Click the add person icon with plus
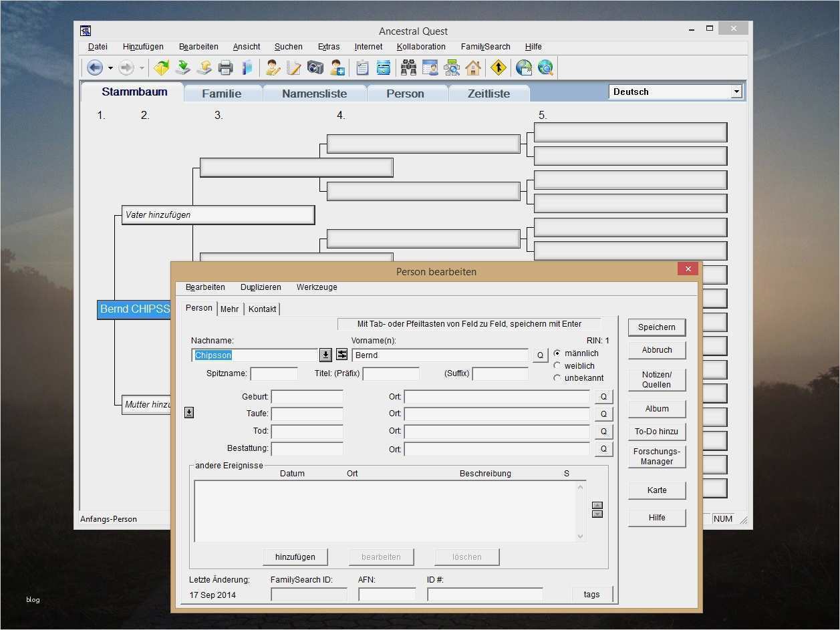Image resolution: width=840 pixels, height=630 pixels. tap(337, 67)
